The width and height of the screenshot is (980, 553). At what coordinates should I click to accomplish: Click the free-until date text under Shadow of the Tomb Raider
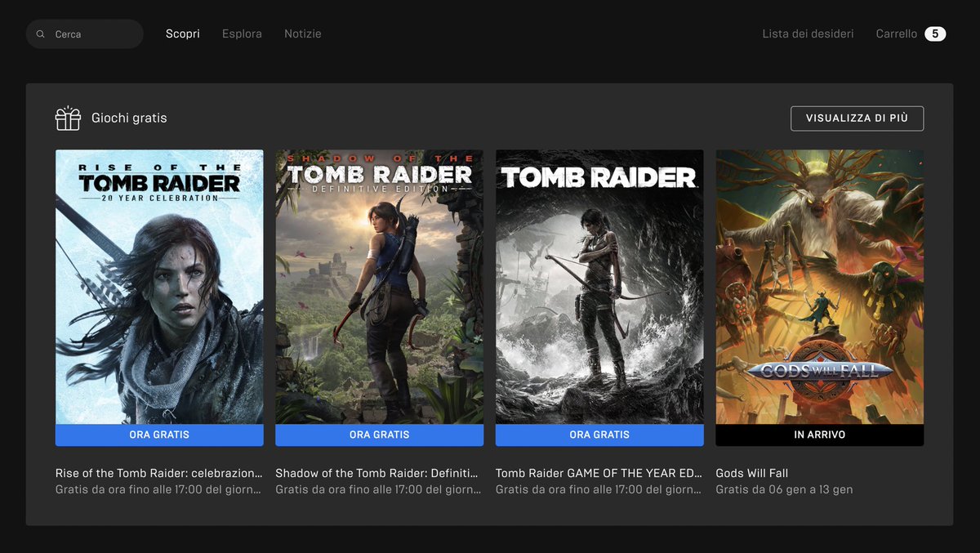coord(379,490)
